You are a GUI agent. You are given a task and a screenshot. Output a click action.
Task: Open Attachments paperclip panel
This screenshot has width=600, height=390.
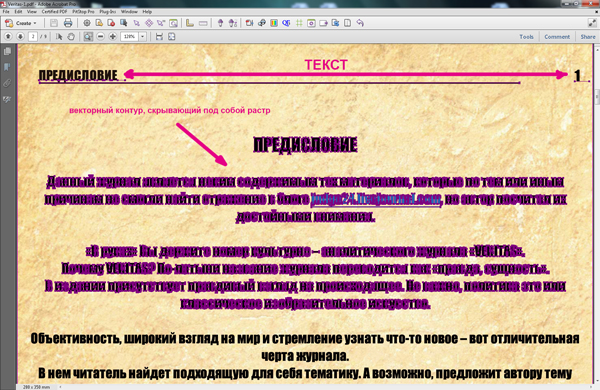pos(7,83)
